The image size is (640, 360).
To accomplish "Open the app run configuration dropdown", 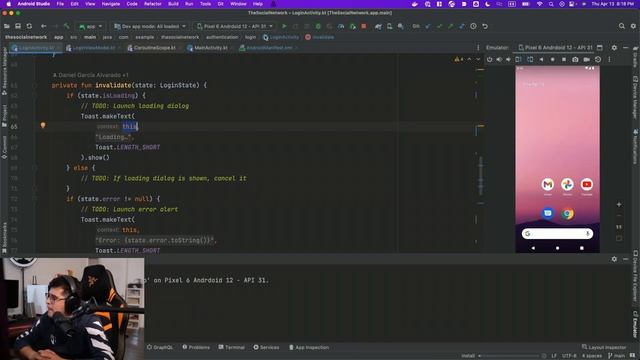I will pyautogui.click(x=91, y=26).
